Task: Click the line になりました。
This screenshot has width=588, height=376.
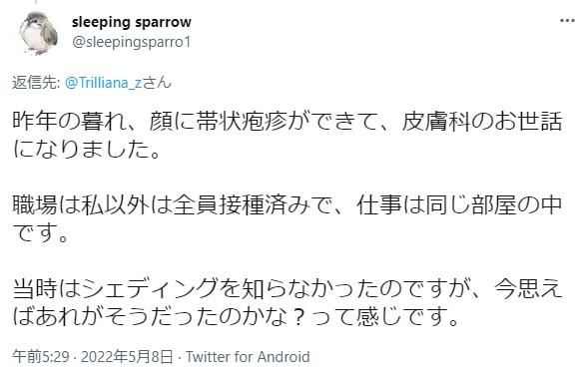Action: [x=87, y=149]
